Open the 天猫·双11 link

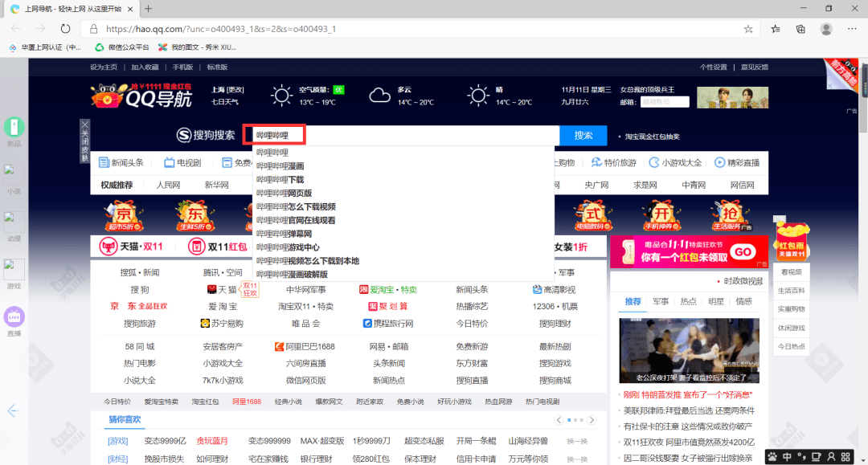tap(131, 247)
